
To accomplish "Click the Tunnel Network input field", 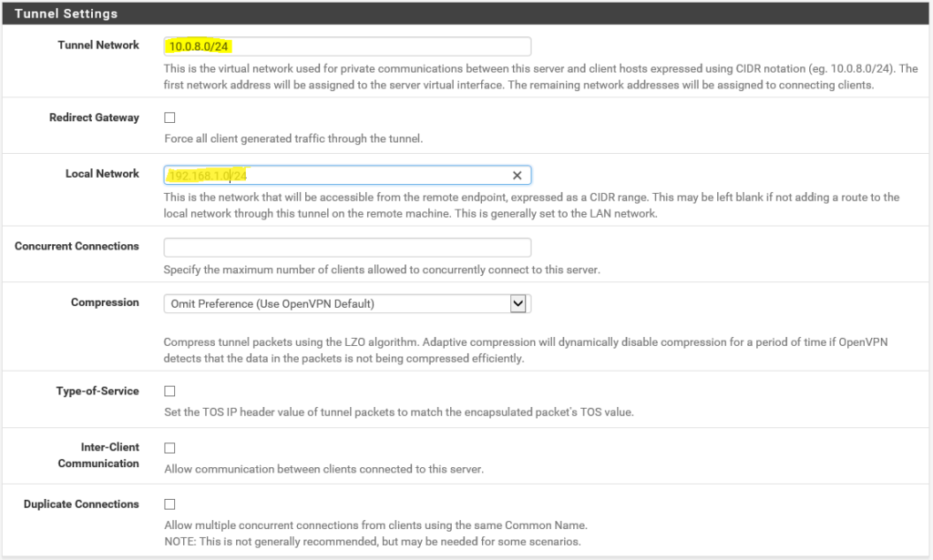I will pos(346,46).
